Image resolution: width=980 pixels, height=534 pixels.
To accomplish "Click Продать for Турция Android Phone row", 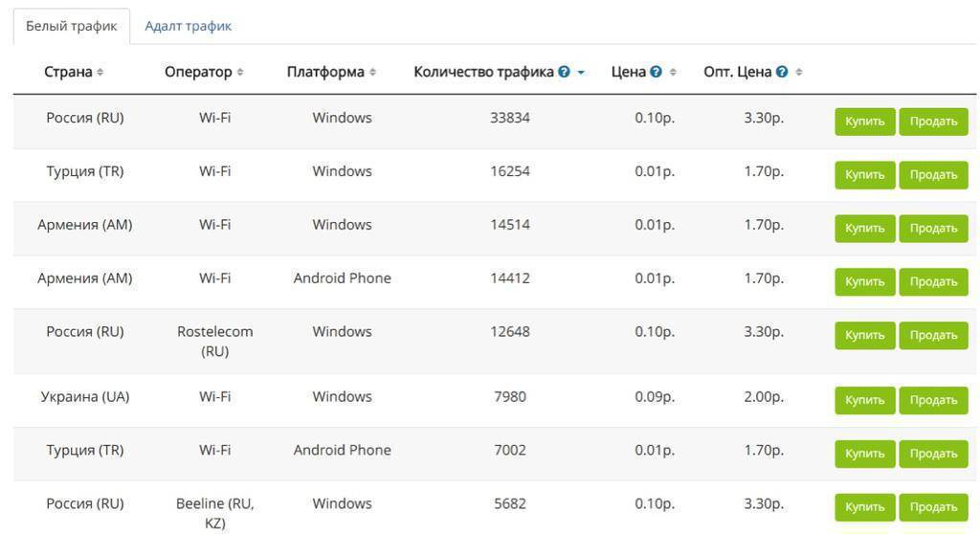I will coord(933,454).
